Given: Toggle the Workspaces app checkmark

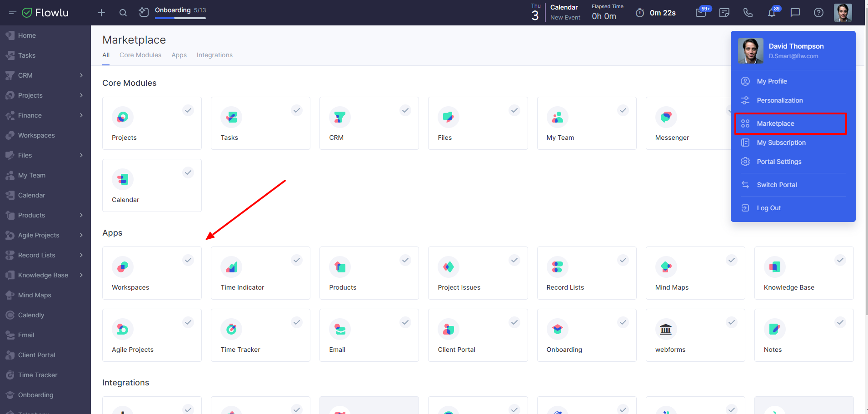Looking at the screenshot, I should [x=188, y=260].
